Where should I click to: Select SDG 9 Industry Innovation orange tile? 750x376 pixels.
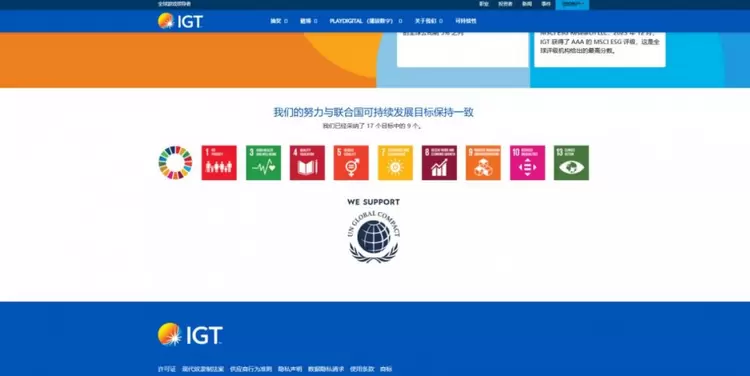point(483,163)
